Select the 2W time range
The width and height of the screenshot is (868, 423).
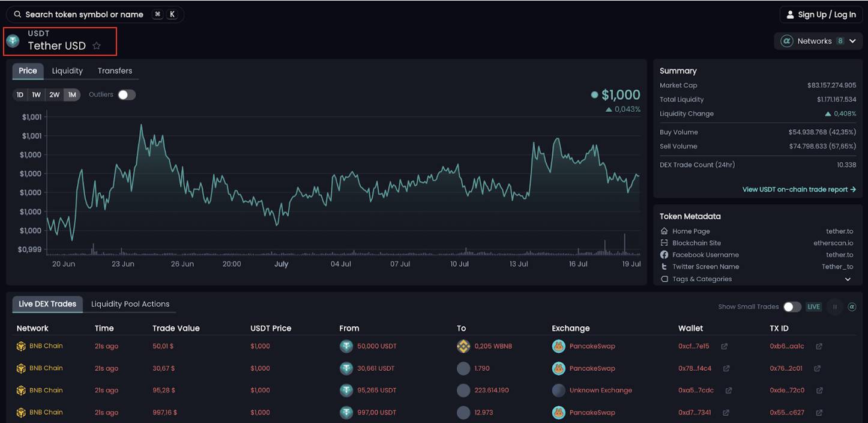click(x=55, y=95)
